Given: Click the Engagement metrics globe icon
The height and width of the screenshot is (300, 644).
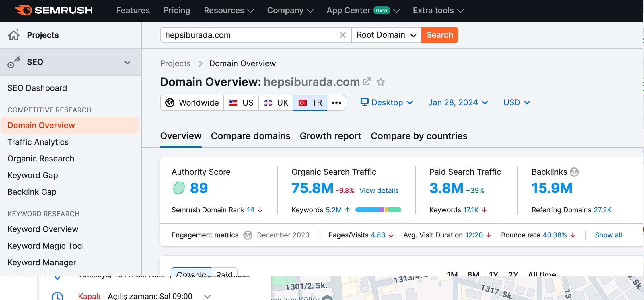Looking at the screenshot, I should 248,235.
